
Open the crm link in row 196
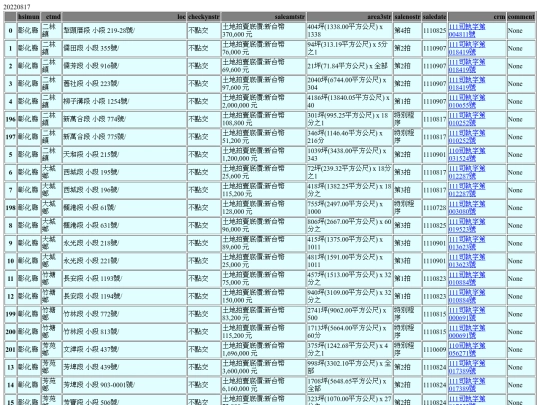tap(467, 119)
